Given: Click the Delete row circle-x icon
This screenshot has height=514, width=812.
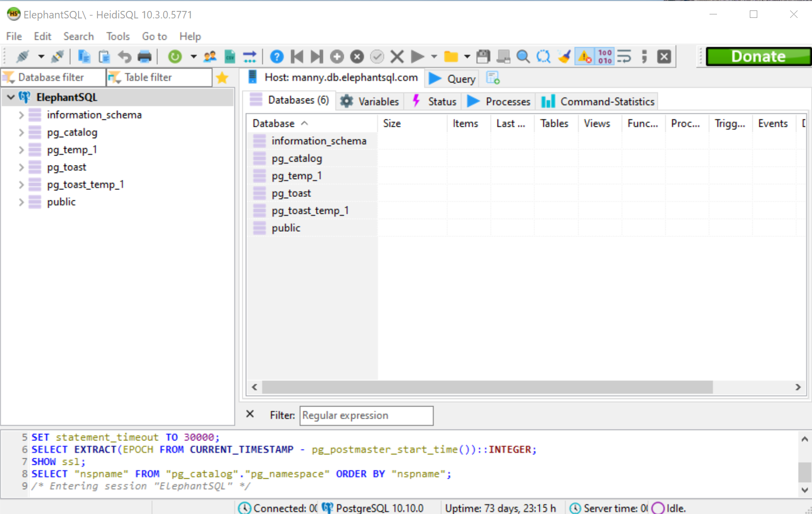Looking at the screenshot, I should (357, 57).
